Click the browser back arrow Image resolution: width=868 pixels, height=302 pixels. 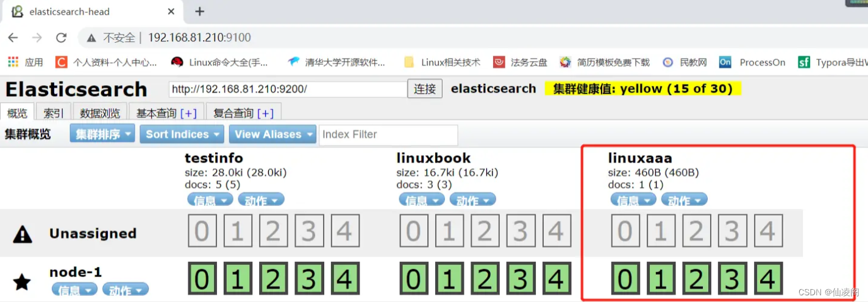click(13, 38)
